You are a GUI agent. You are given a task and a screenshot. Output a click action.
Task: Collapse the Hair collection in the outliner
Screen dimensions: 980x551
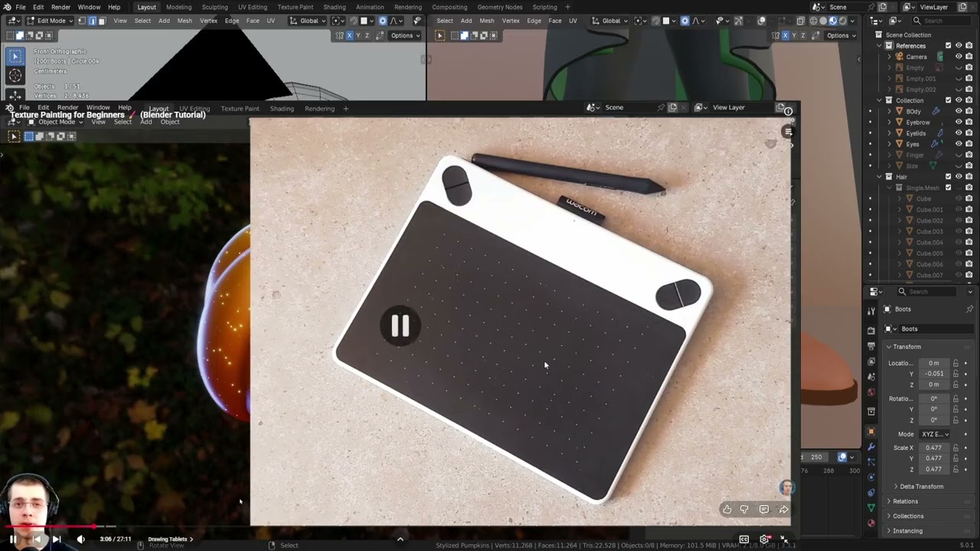[x=879, y=177]
